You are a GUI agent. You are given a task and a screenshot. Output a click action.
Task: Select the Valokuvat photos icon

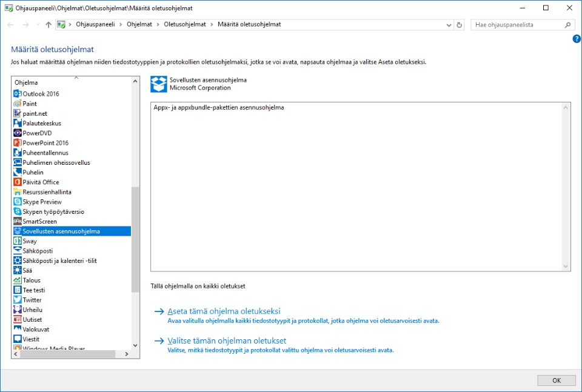(17, 330)
